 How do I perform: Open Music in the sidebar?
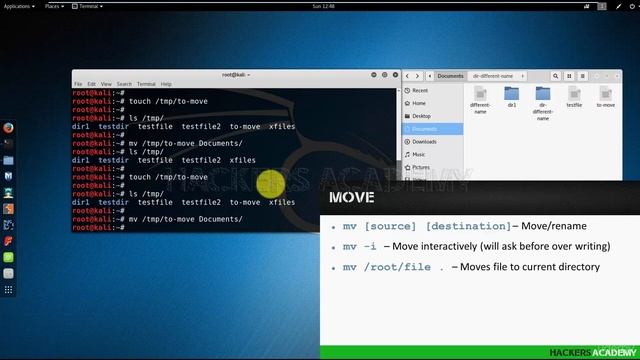(433, 154)
